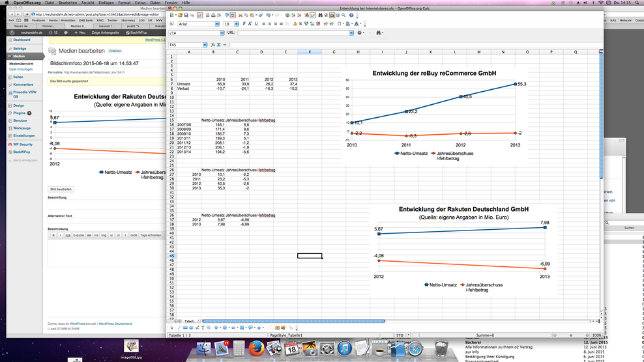Open the Background Color dropdown arrow
This screenshot has width=644, height=362.
[352, 24]
